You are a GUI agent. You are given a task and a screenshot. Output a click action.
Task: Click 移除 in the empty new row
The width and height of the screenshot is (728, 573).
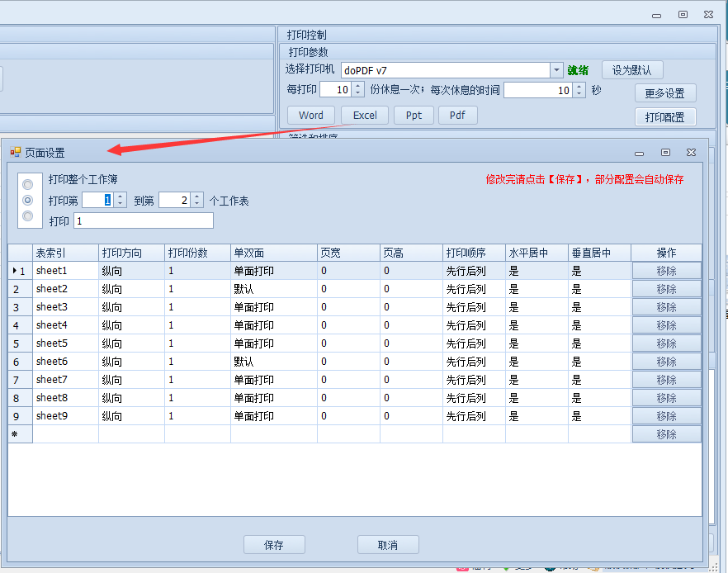click(666, 433)
